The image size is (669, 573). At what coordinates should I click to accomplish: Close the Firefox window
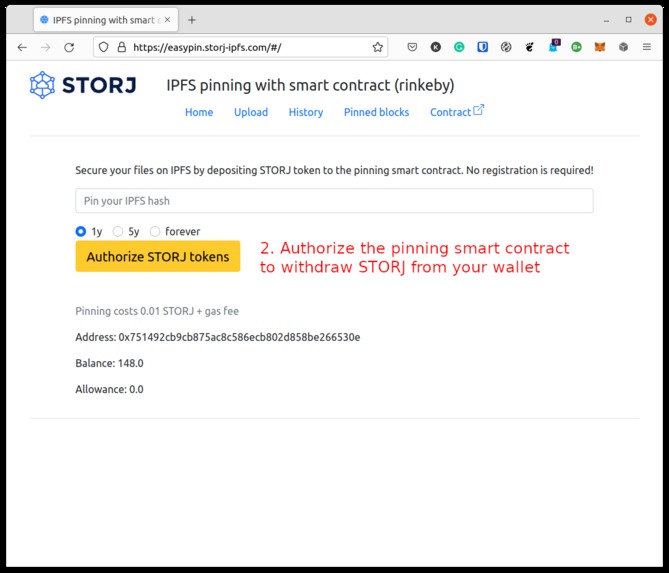[651, 20]
